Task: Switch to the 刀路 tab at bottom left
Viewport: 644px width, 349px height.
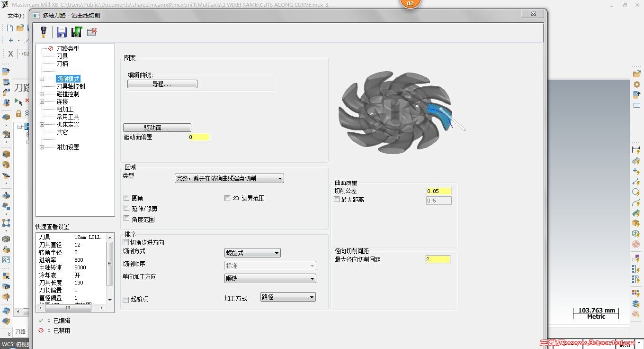Action: [21, 332]
